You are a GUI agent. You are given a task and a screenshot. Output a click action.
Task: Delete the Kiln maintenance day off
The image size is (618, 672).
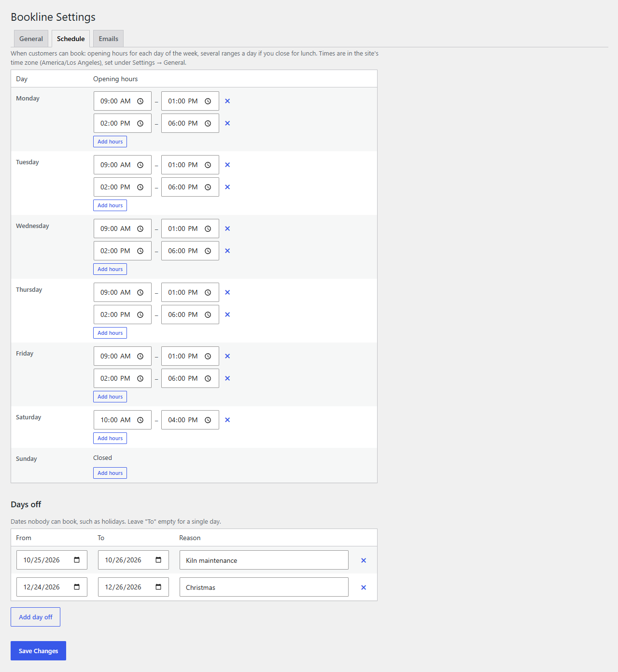[364, 560]
